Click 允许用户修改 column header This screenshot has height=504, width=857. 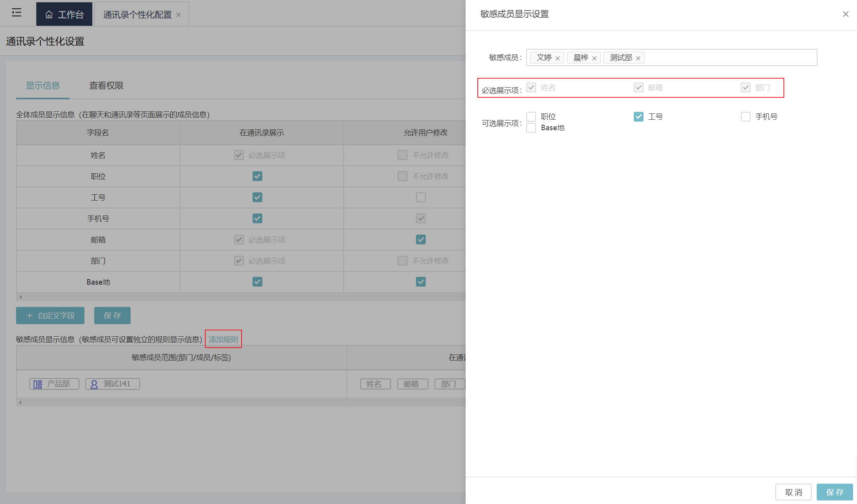click(425, 133)
